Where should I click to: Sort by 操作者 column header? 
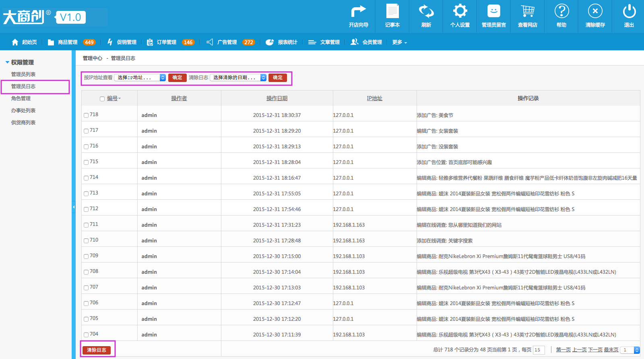(179, 98)
